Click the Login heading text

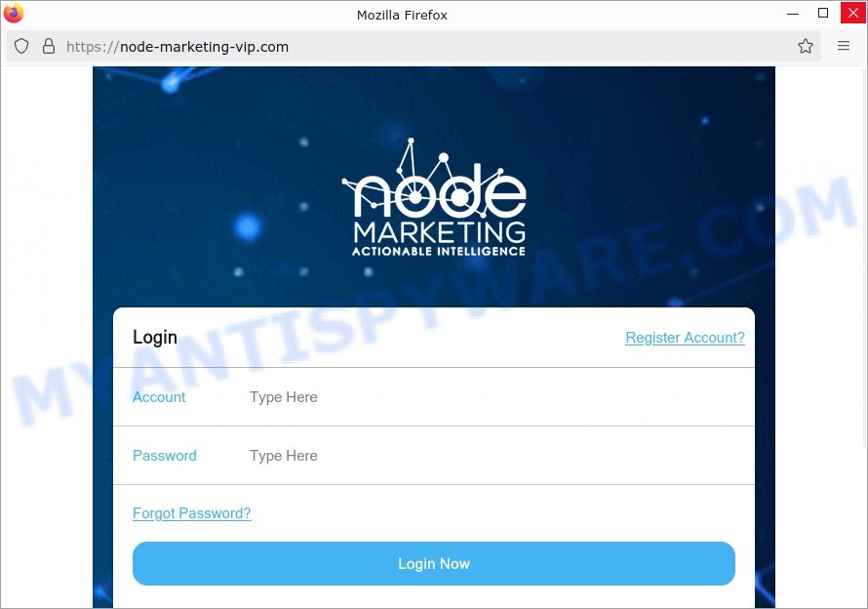(155, 338)
